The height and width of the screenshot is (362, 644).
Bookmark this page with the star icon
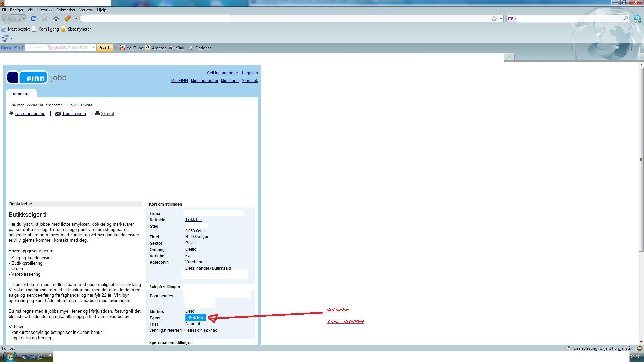tap(494, 19)
